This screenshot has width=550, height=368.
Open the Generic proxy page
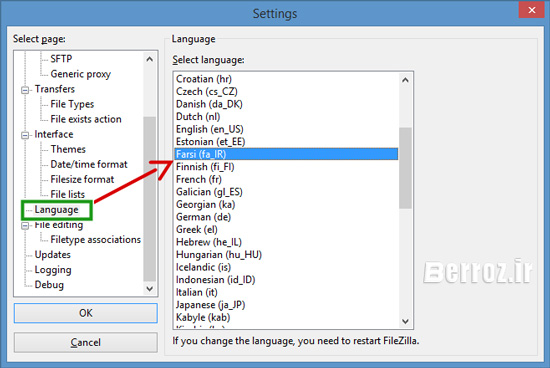[x=80, y=74]
